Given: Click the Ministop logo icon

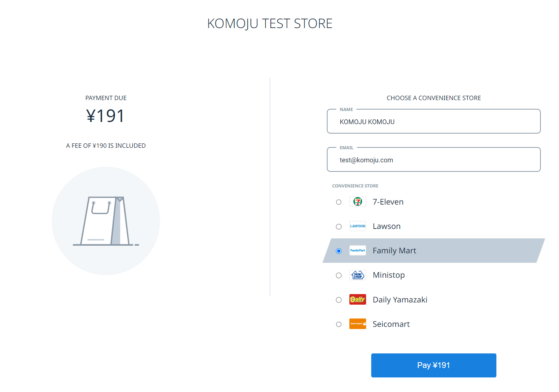Looking at the screenshot, I should (x=357, y=275).
